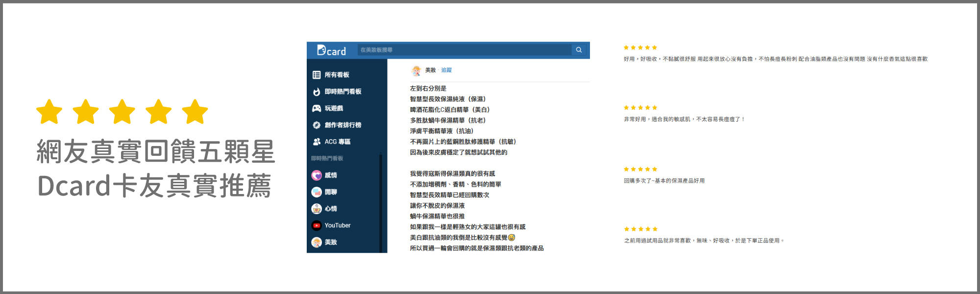This screenshot has width=980, height=294.
Task: Click the magnifier search button
Action: [579, 50]
